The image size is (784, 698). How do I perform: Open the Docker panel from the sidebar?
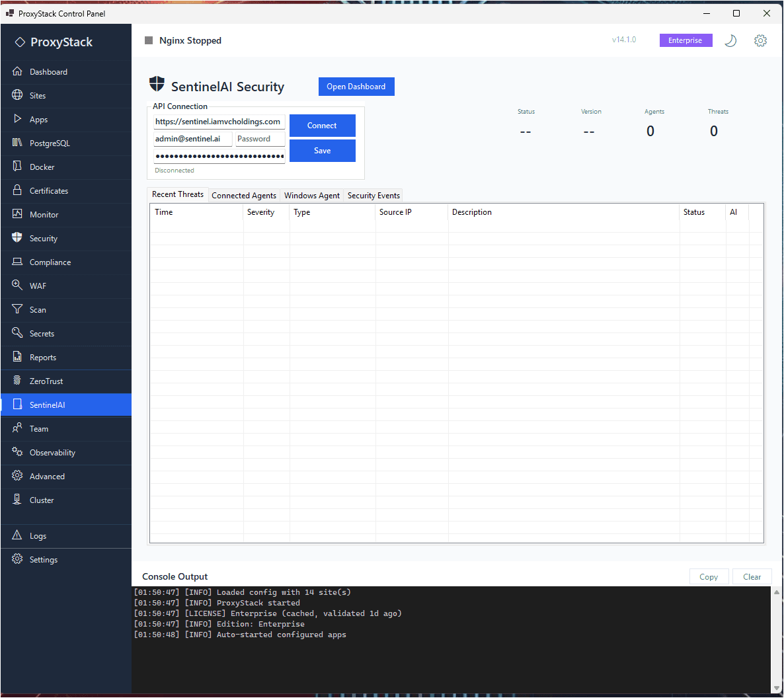[17, 167]
